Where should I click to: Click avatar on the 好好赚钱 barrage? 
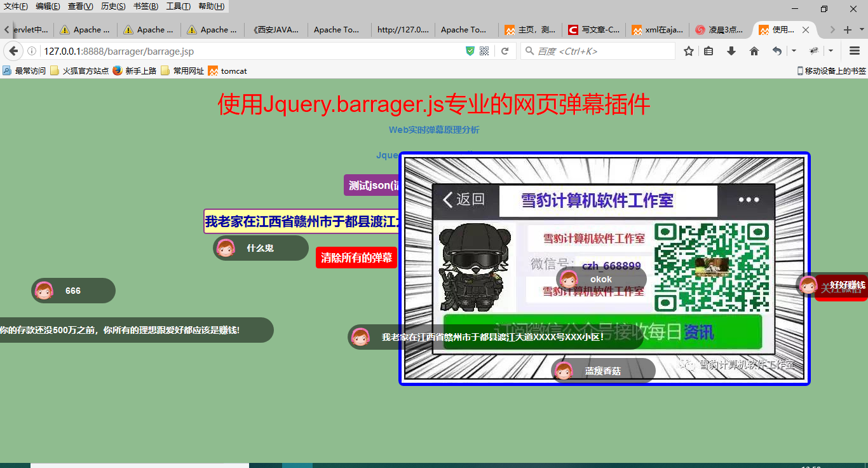[x=808, y=286]
